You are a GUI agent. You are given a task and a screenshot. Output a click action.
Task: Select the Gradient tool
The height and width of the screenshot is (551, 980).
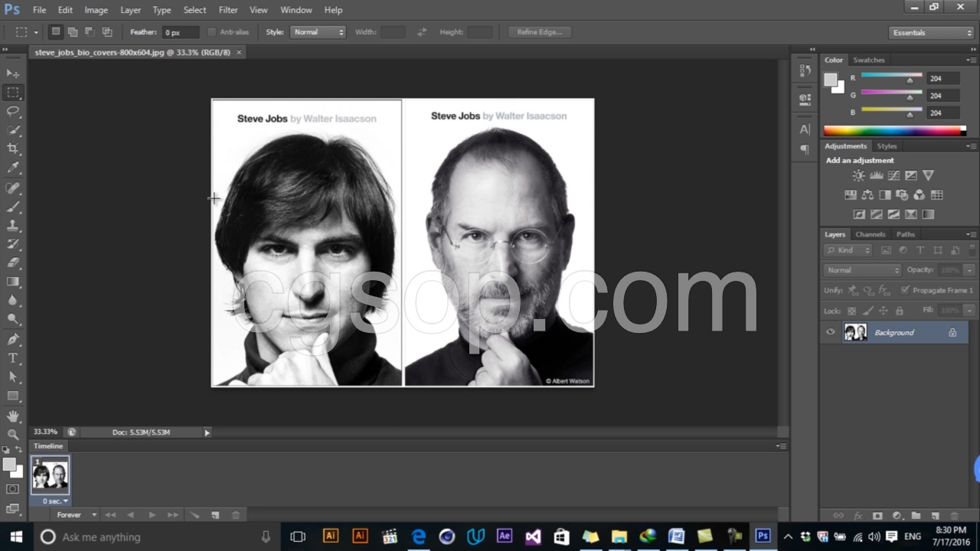(13, 282)
